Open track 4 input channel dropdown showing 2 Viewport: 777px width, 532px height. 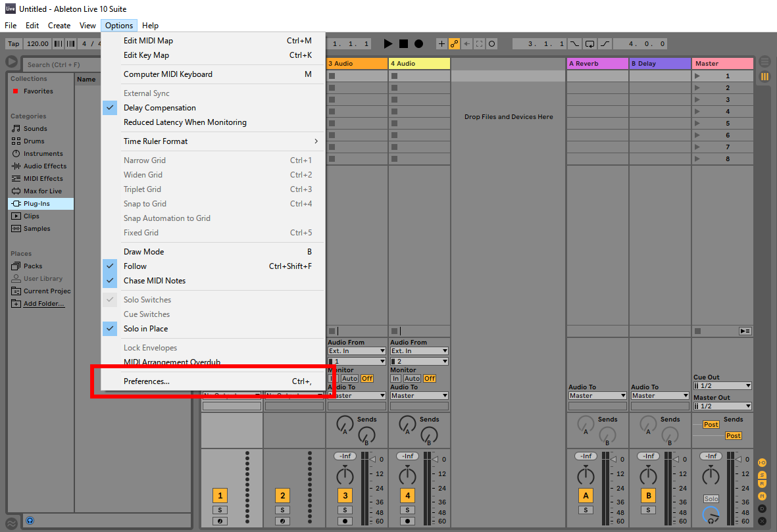coord(419,361)
